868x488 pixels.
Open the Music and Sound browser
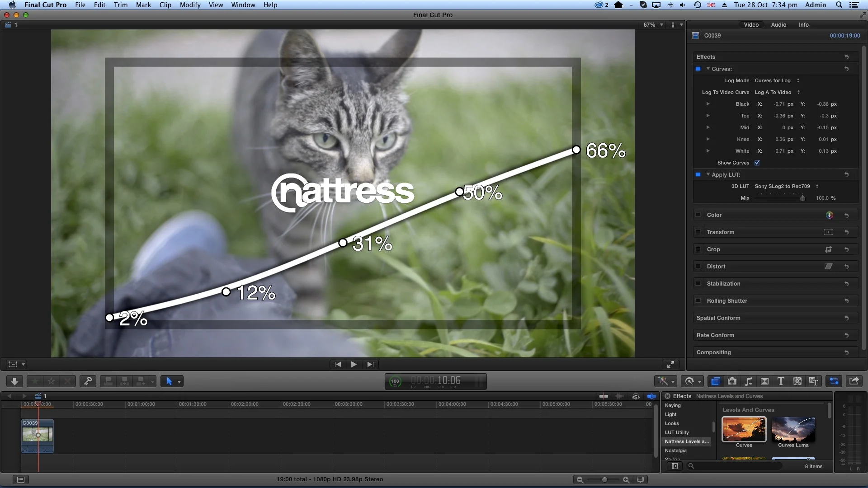coord(749,381)
